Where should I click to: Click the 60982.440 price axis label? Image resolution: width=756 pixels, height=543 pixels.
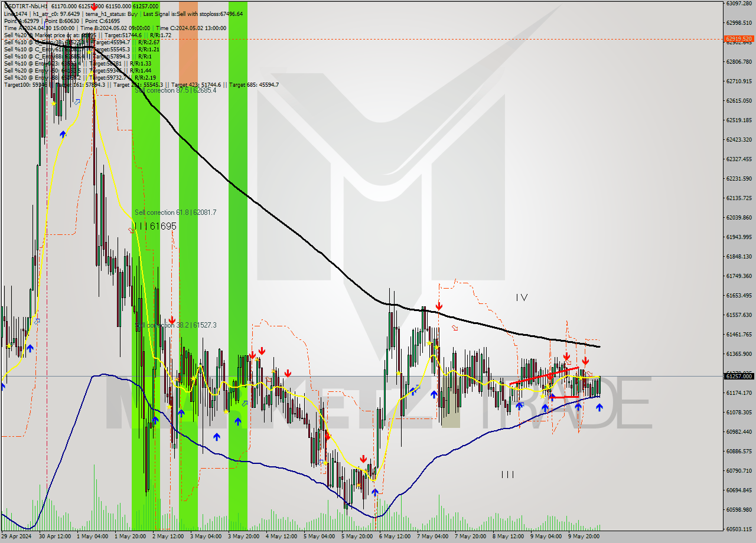[x=739, y=431]
